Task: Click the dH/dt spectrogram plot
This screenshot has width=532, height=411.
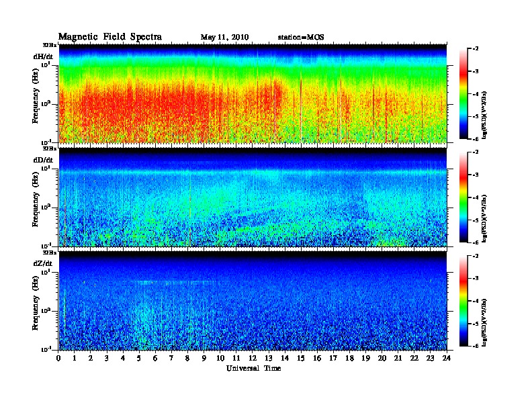Action: [253, 93]
